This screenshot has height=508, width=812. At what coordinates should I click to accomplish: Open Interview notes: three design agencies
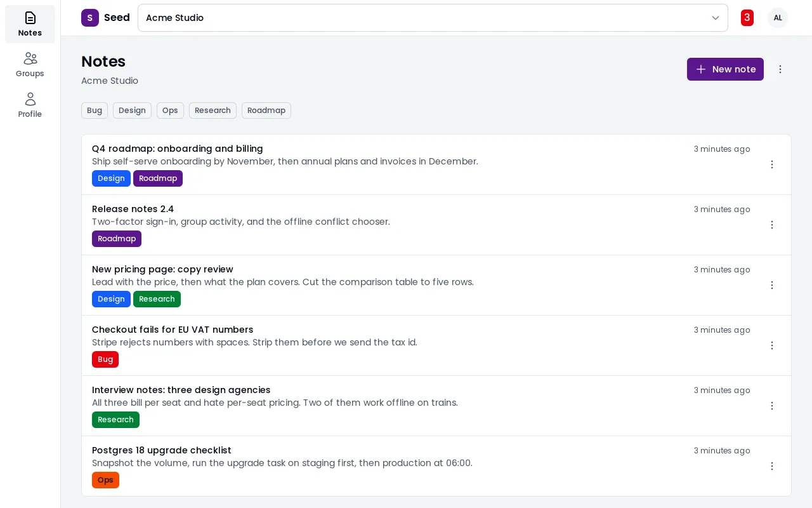pos(181,390)
